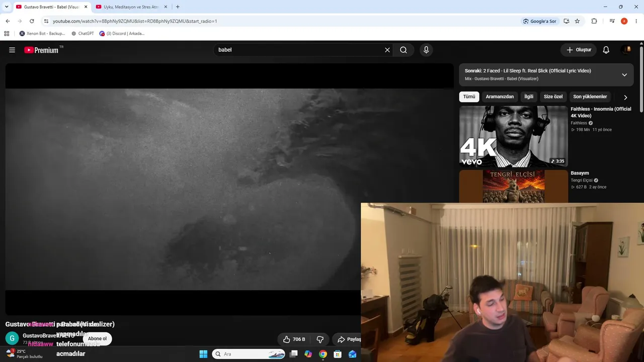
Task: Like the video with thumbs up
Action: 294,339
